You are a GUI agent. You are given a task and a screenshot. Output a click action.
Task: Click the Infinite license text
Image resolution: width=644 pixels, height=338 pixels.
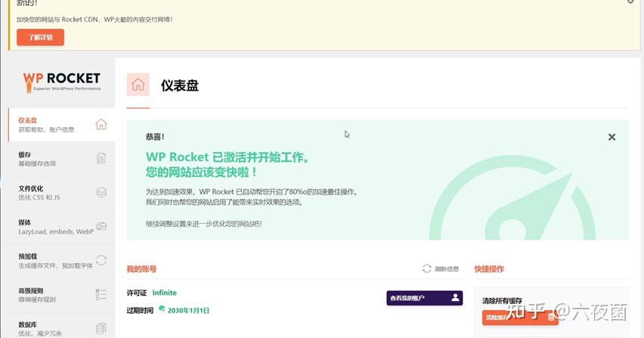click(164, 293)
